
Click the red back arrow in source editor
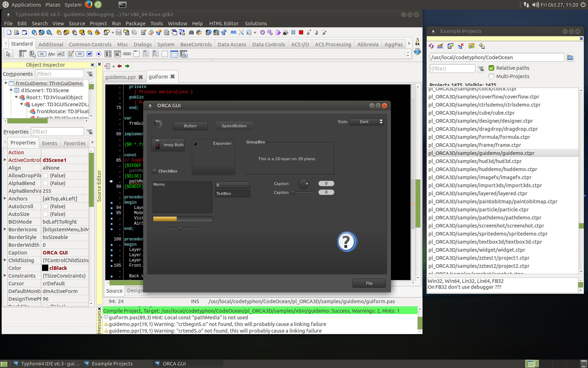(x=119, y=66)
